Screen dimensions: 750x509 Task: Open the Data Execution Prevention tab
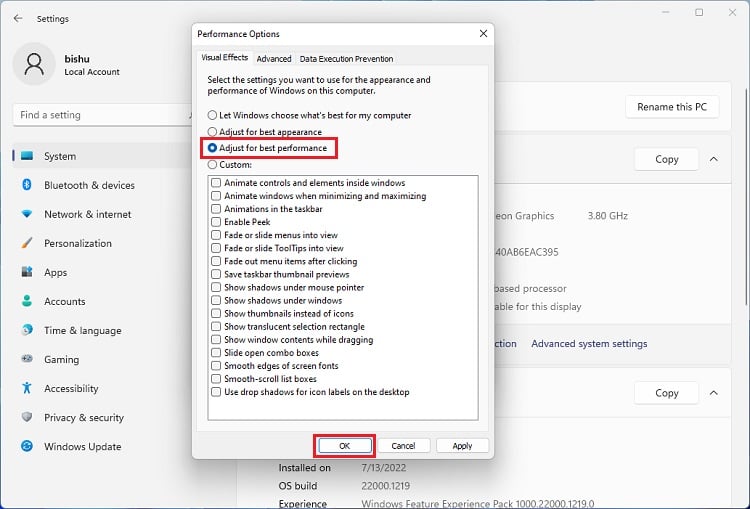click(x=346, y=59)
